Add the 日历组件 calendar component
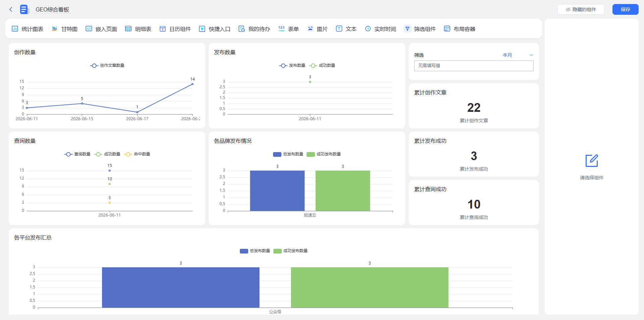 click(175, 29)
